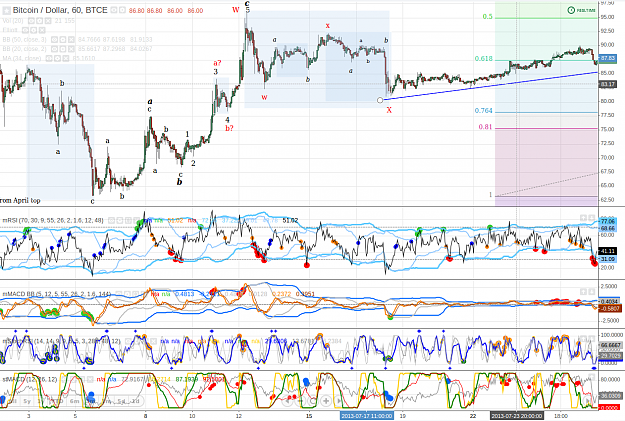The height and width of the screenshot is (421, 625).
Task: Click the mRSI indicator title in its pane
Action: tap(53, 220)
